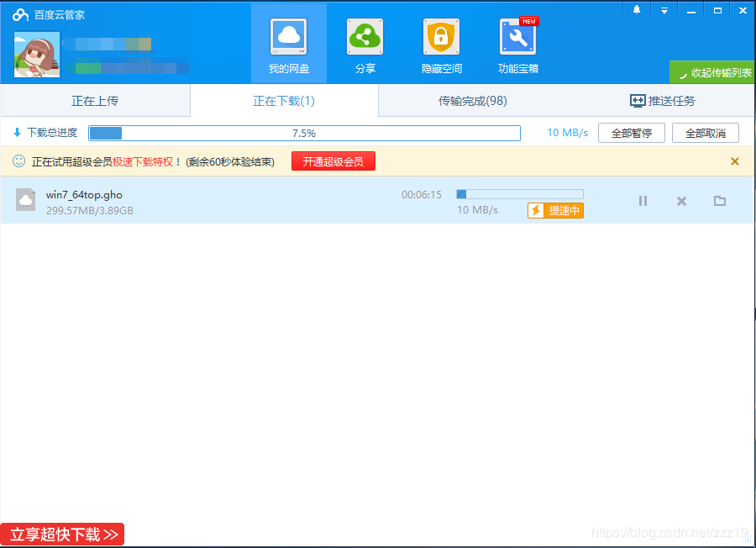Screen dimensions: 756x548
Task: Open 推送任务 tab
Action: click(663, 101)
